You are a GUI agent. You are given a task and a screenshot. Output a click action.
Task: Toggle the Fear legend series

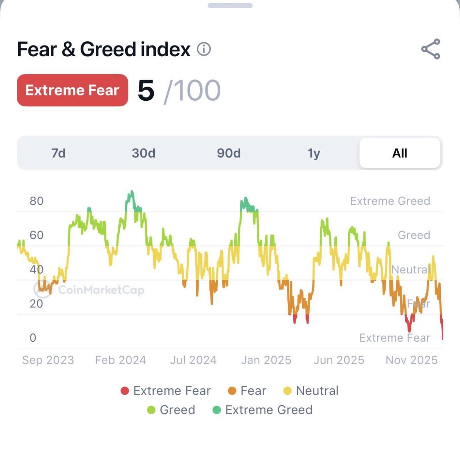pos(247,391)
